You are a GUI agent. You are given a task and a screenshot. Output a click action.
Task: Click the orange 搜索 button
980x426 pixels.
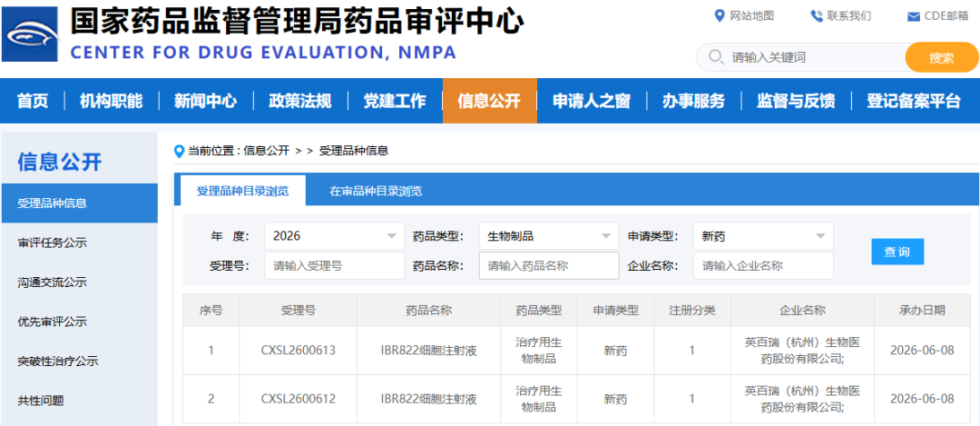pyautogui.click(x=941, y=57)
